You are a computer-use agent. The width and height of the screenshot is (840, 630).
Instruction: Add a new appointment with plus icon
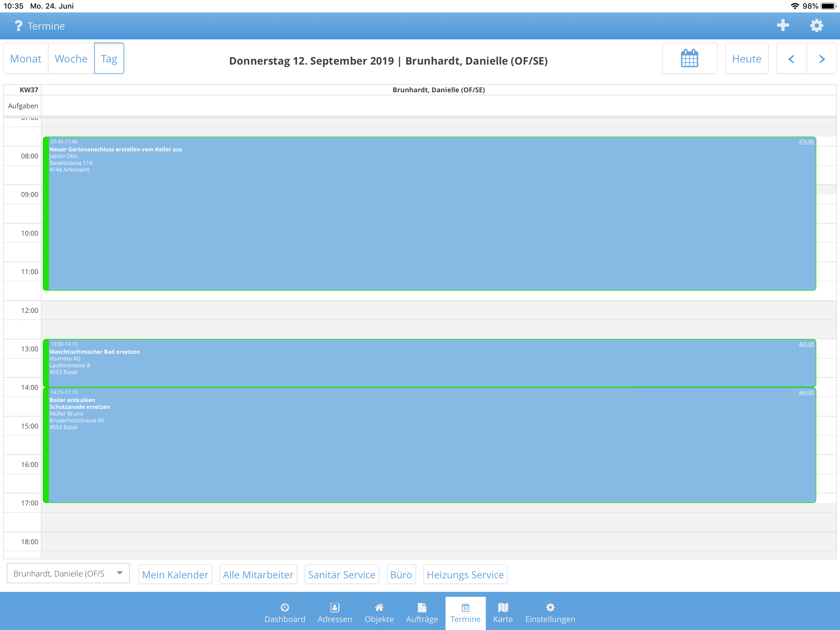[x=783, y=26]
